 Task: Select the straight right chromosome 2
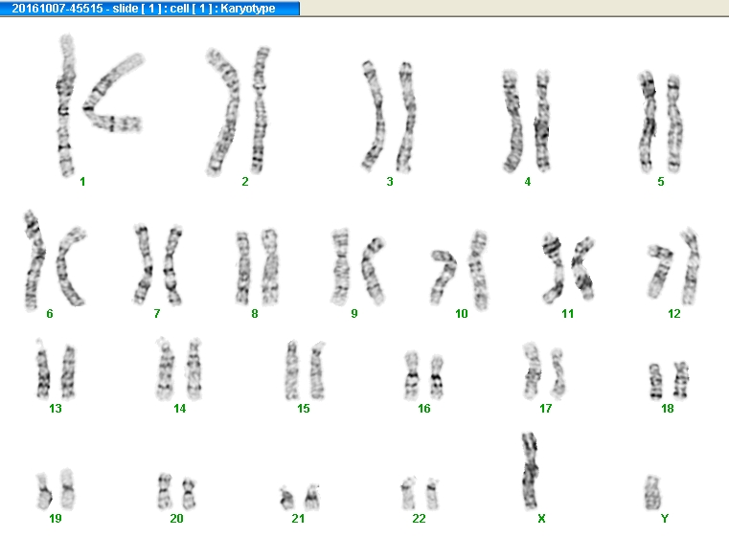pos(261,110)
